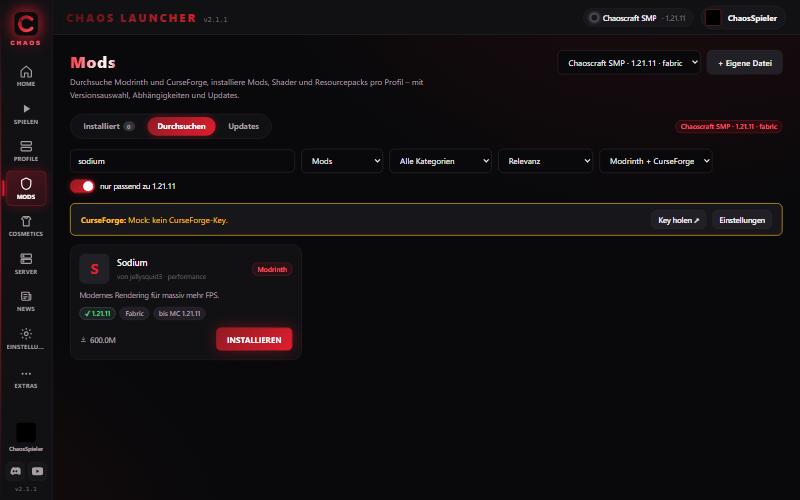This screenshot has height=500, width=800.
Task: Toggle nur passend zu 1.21.11 filter
Action: coord(82,186)
